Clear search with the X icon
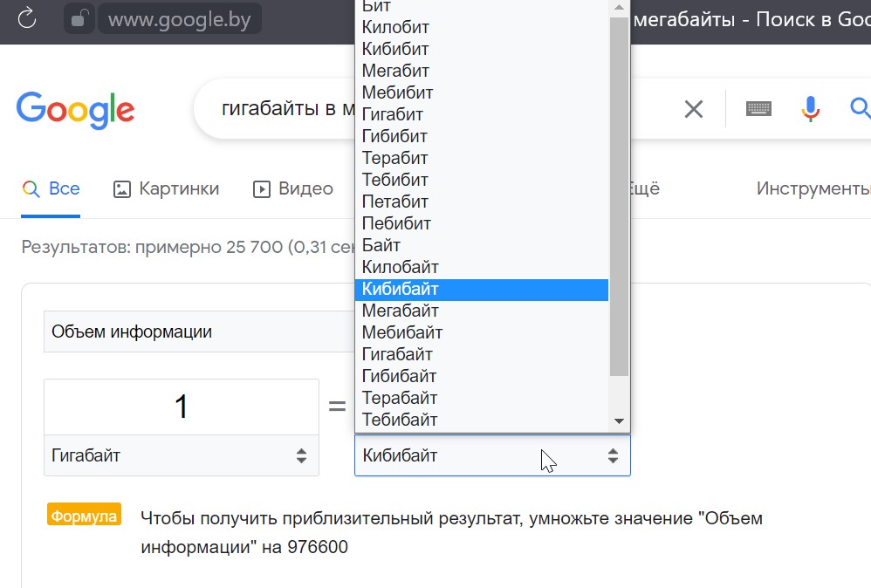Image resolution: width=871 pixels, height=588 pixels. [x=693, y=109]
